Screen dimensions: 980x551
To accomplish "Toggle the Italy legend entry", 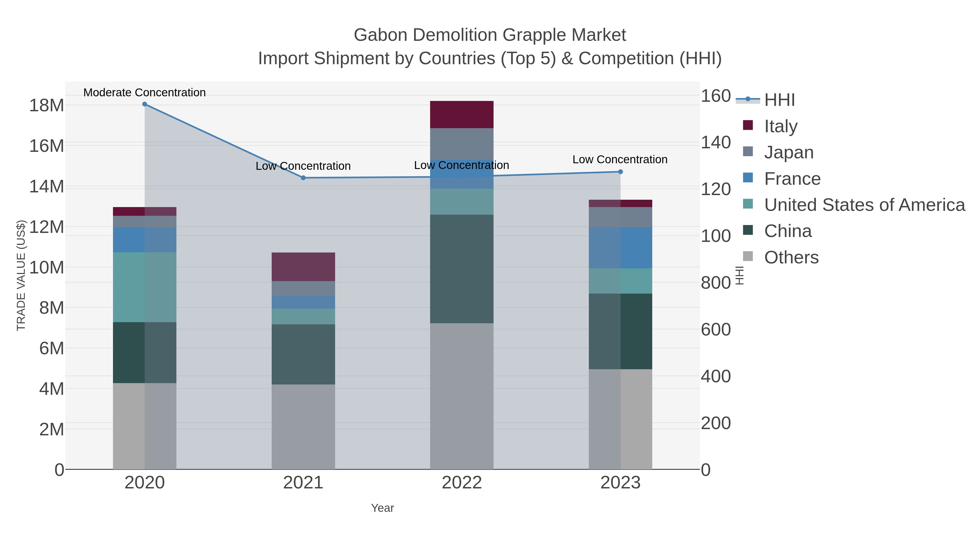I will coord(770,126).
